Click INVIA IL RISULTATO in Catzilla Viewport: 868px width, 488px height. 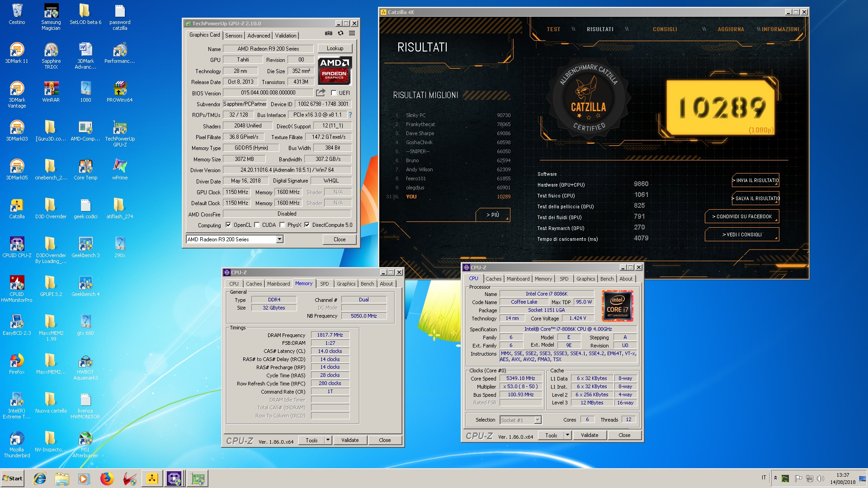pos(755,180)
